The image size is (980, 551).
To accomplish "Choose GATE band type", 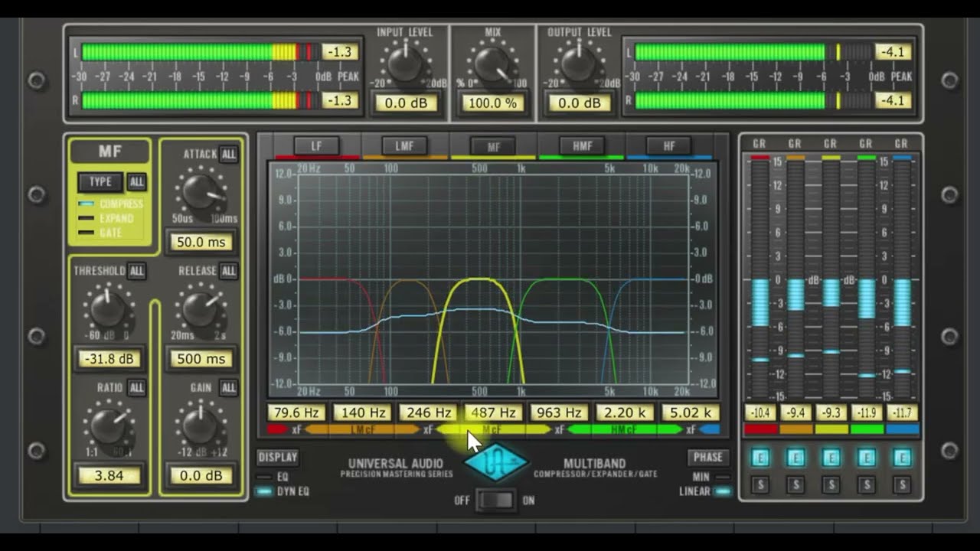I will tap(100, 233).
